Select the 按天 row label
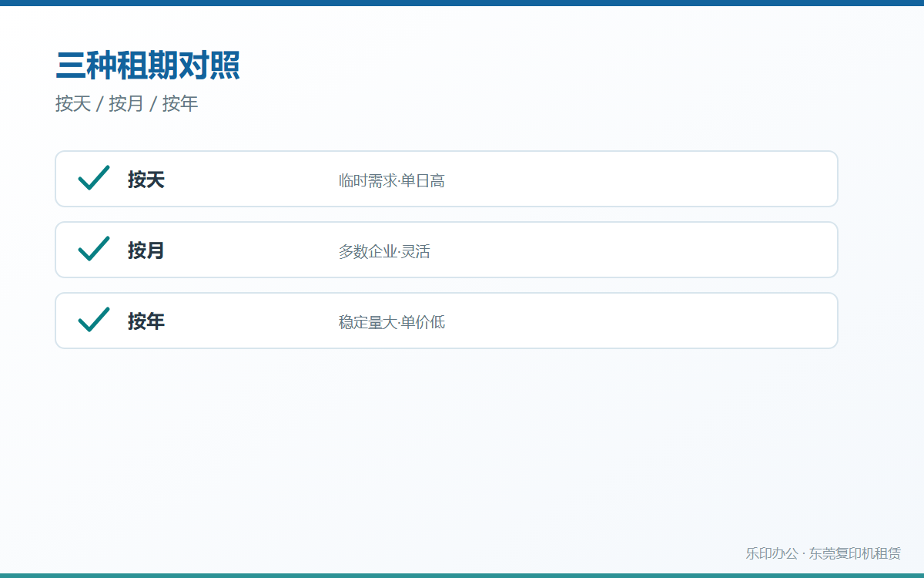Viewport: 924px width, 578px height. [146, 180]
